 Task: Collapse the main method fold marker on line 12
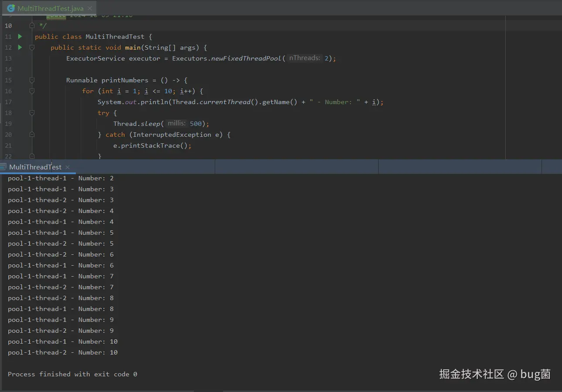click(x=32, y=47)
